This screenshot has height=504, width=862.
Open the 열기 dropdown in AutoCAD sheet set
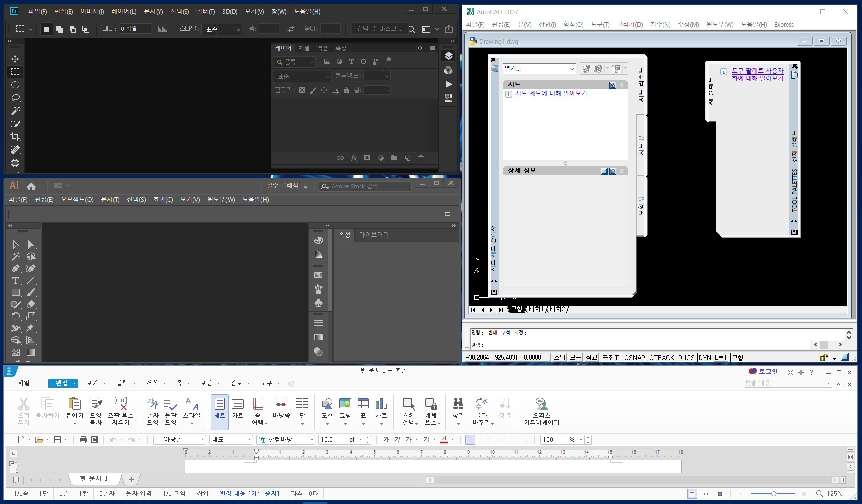[x=539, y=69]
